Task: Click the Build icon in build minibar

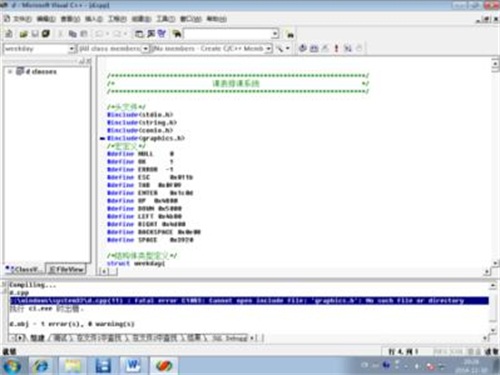Action: click(314, 49)
